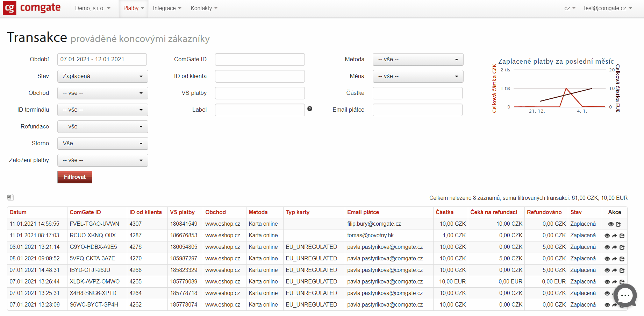This screenshot has height=316, width=644.
Task: Sort table by Částka column header
Action: 444,212
